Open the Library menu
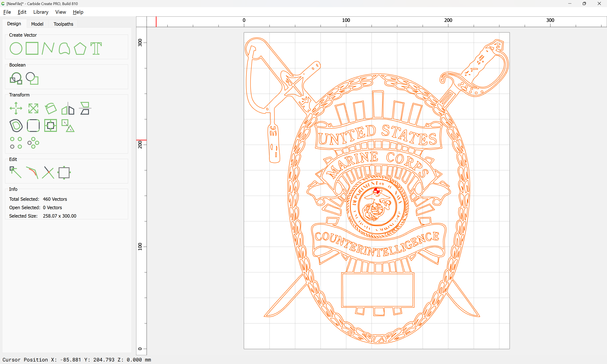 [x=41, y=12]
